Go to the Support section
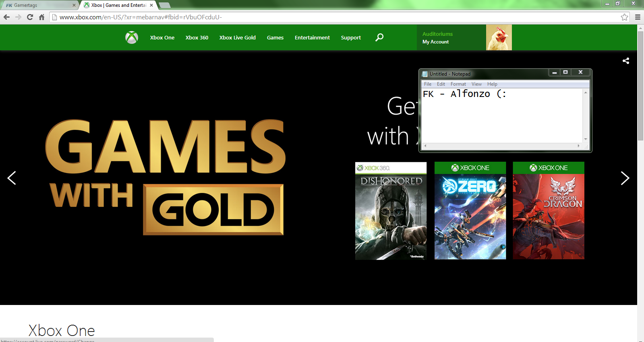This screenshot has height=342, width=644. click(351, 37)
